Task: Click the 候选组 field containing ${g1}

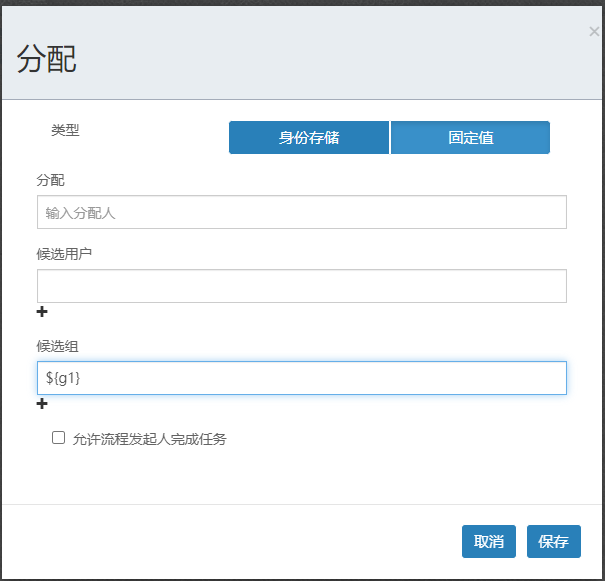Action: click(x=301, y=378)
